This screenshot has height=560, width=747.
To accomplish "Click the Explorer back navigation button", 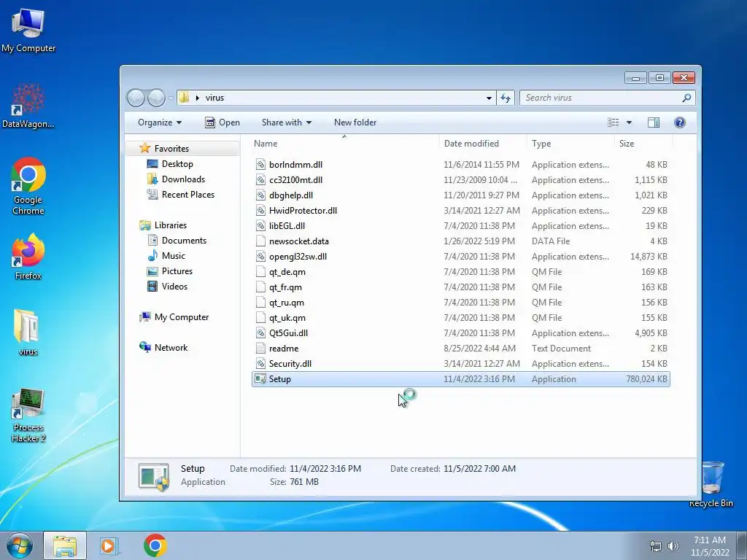I will [136, 98].
